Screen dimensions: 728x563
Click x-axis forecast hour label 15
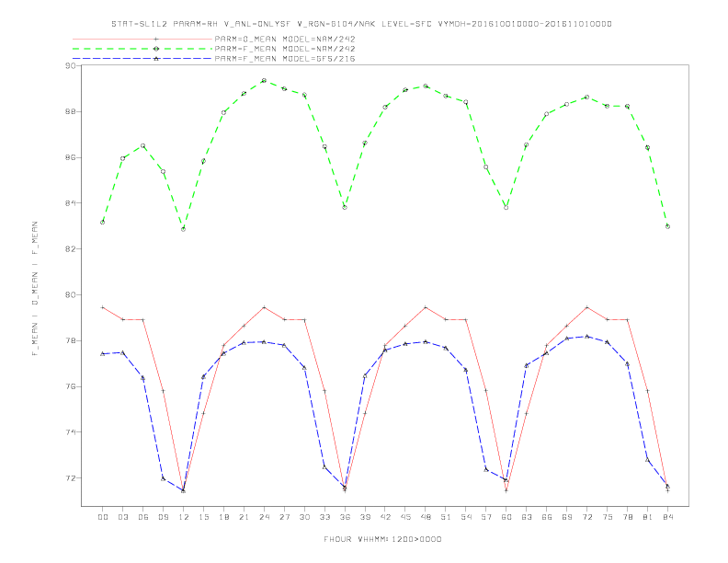pyautogui.click(x=203, y=517)
